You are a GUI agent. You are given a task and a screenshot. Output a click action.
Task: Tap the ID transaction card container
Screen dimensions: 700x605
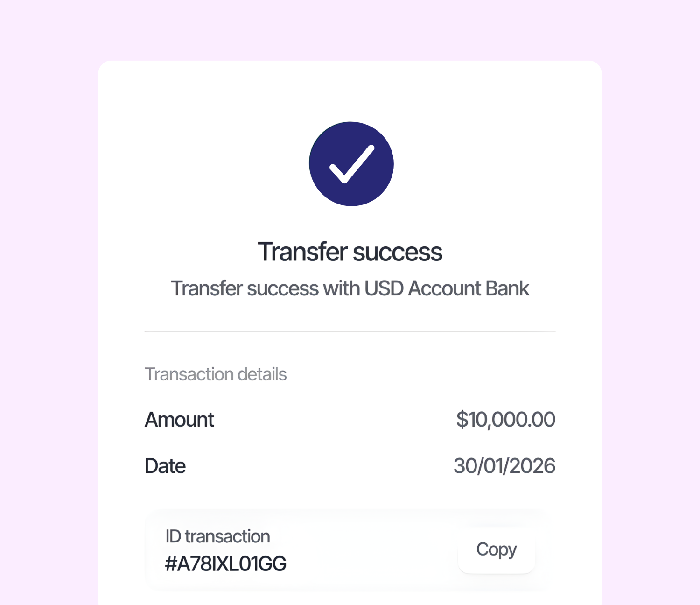[x=350, y=549]
